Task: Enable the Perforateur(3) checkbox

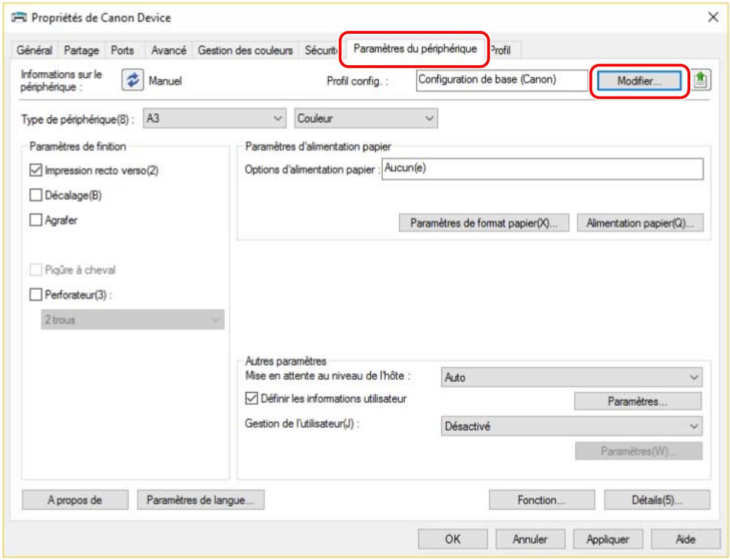Action: click(x=36, y=294)
